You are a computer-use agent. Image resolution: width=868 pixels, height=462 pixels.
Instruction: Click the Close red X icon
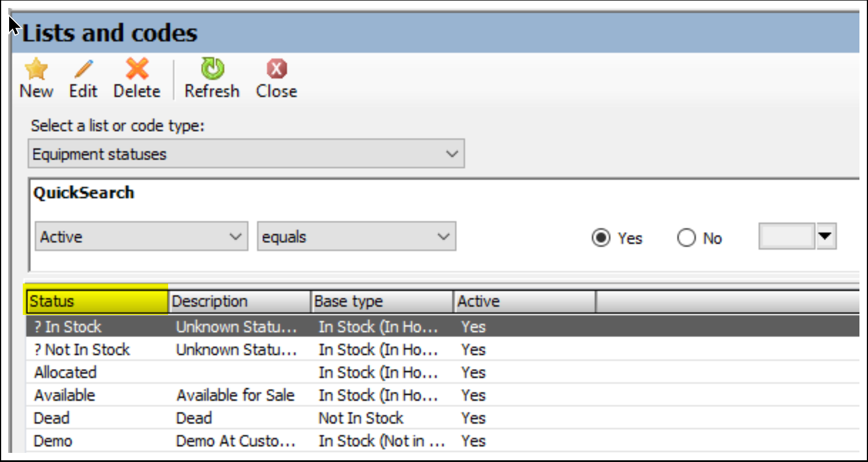click(x=276, y=69)
